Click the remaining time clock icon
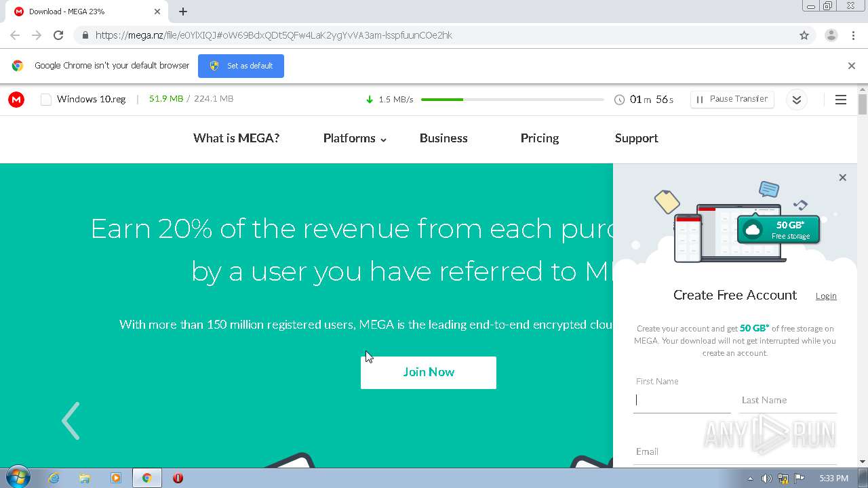The width and height of the screenshot is (868, 488). tap(619, 100)
